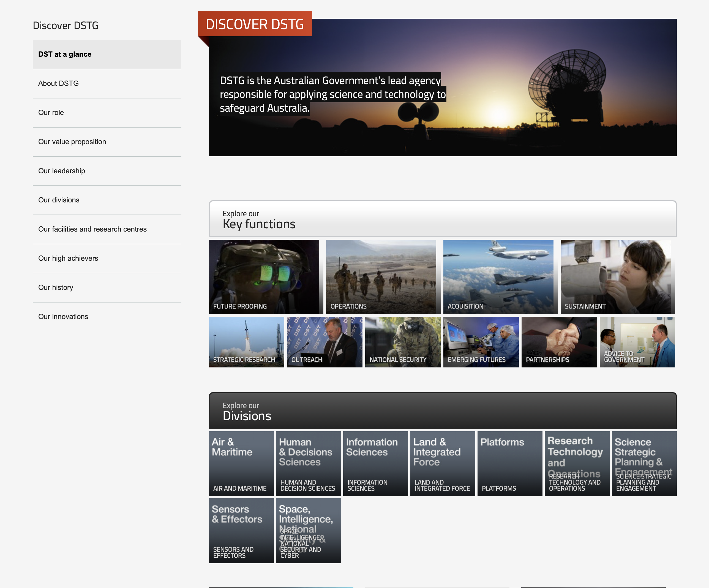Open Land & Integrated Force division

click(x=443, y=464)
